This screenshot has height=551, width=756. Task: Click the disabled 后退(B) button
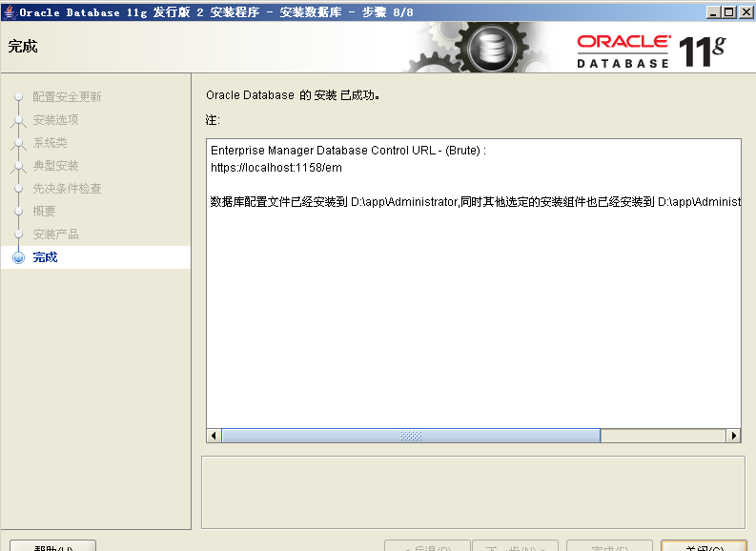tap(427, 545)
